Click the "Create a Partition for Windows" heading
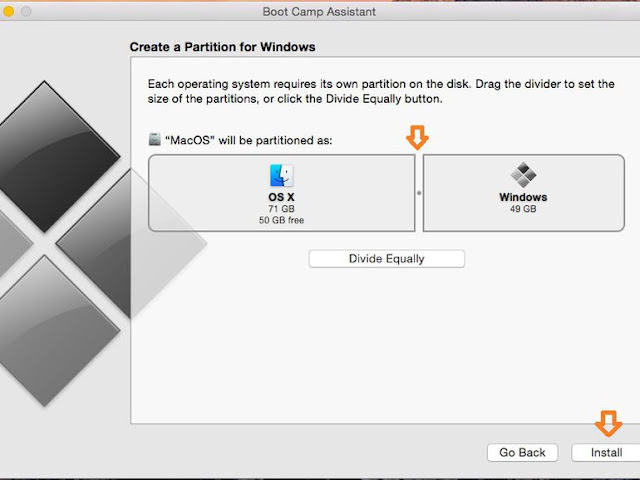The image size is (640, 480). coord(222,47)
